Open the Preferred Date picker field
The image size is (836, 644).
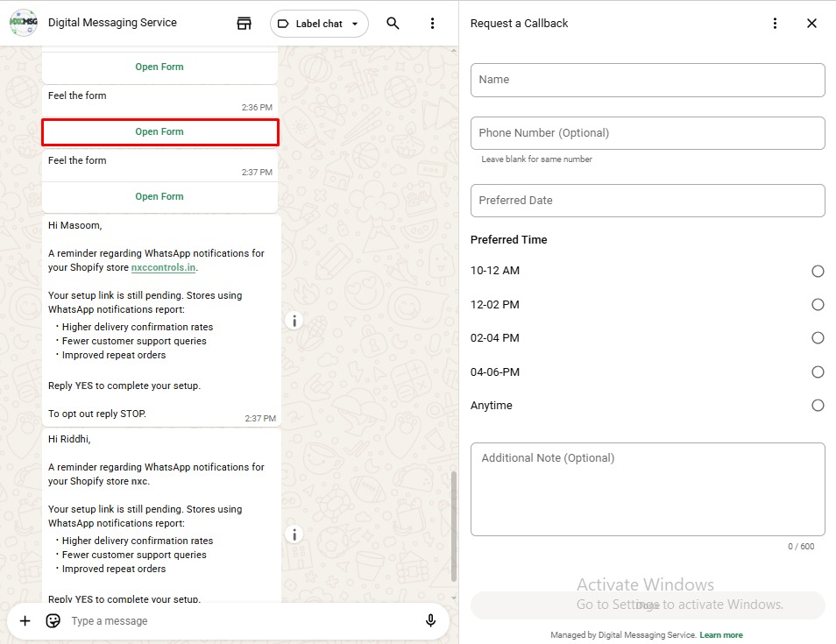tap(648, 201)
